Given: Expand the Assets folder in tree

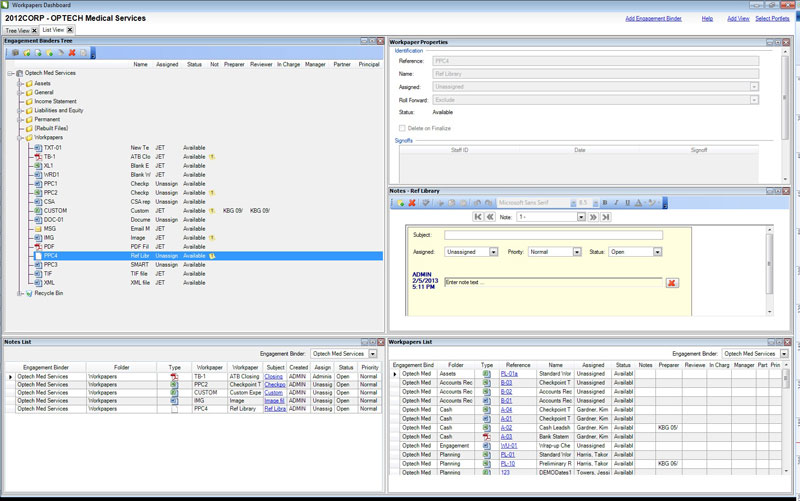Looking at the screenshot, I should [x=19, y=83].
